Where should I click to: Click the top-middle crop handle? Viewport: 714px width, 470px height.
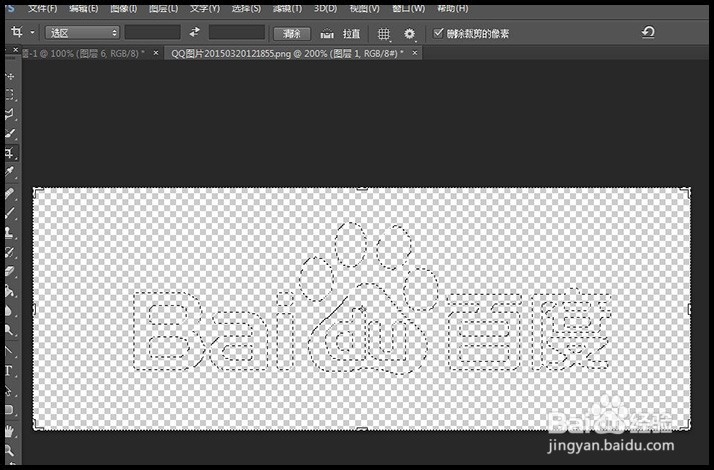(x=362, y=188)
